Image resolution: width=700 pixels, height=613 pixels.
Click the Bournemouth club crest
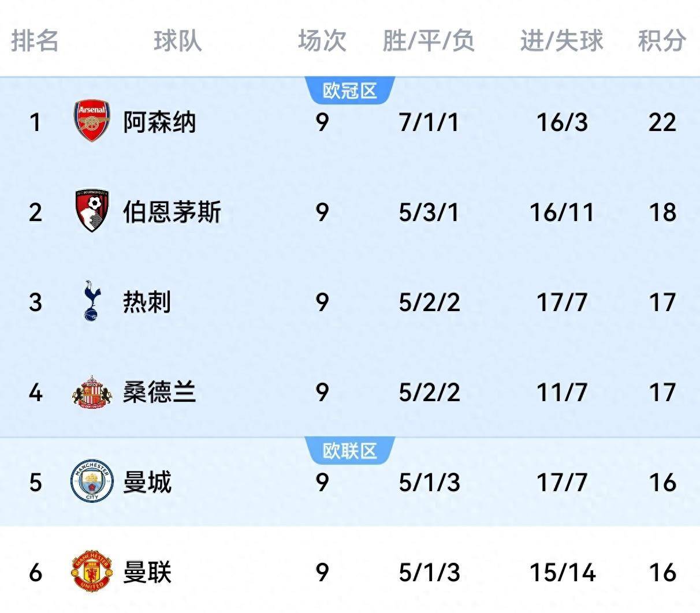(92, 211)
